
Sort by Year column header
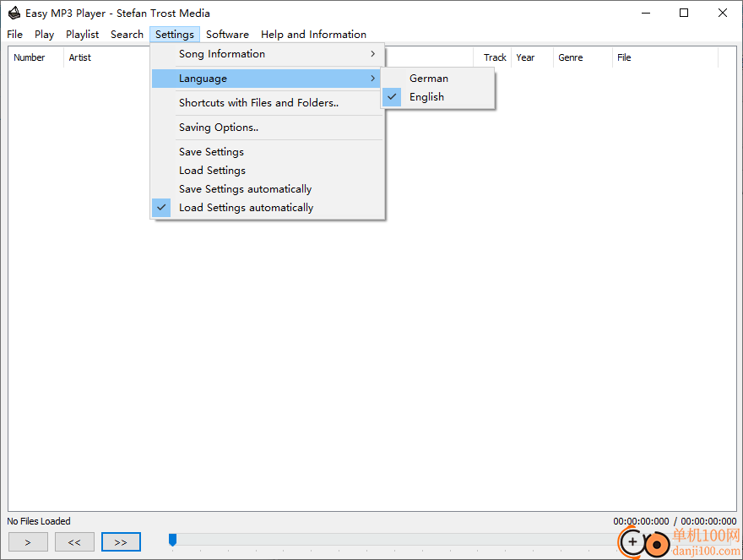(x=532, y=57)
